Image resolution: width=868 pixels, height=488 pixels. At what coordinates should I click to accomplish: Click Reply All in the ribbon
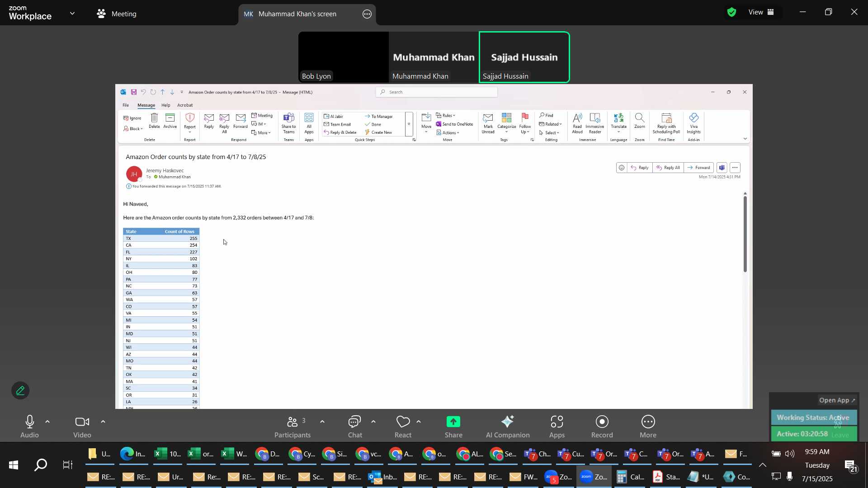(x=224, y=123)
